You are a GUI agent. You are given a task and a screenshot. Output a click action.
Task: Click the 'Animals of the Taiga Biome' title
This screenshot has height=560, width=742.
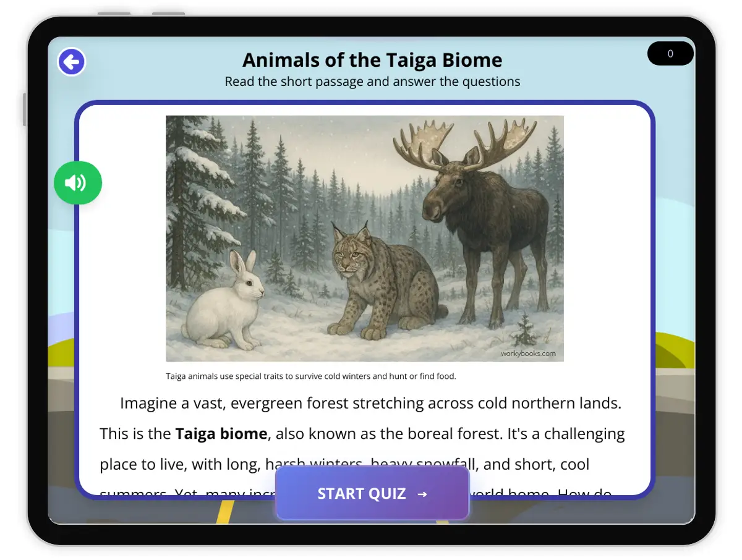(372, 60)
